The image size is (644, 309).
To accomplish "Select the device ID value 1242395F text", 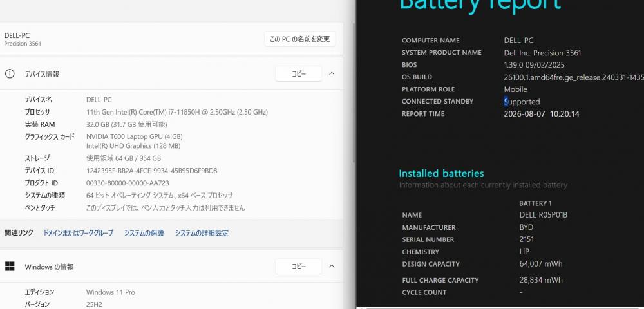I will tap(151, 171).
